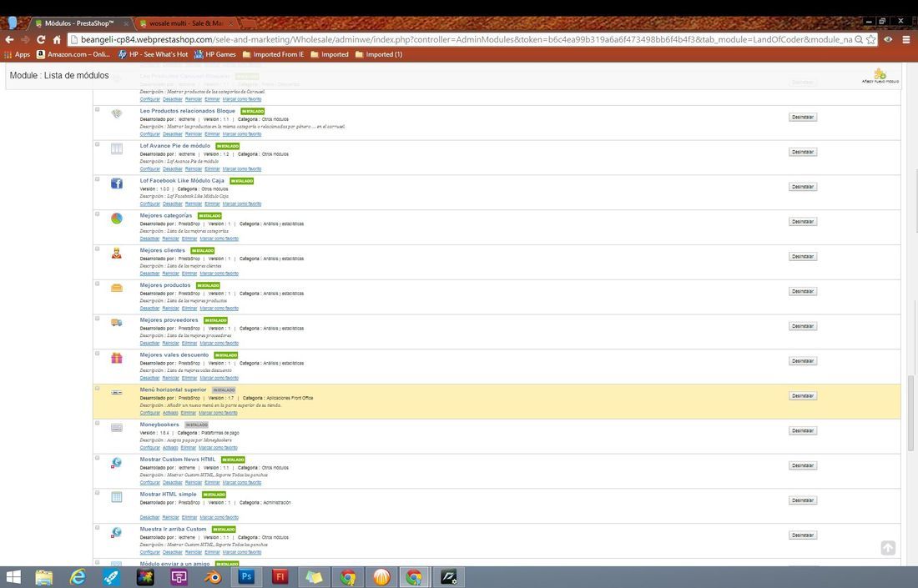This screenshot has height=588, width=918.
Task: Click the Mejores productos box icon
Action: [x=117, y=288]
